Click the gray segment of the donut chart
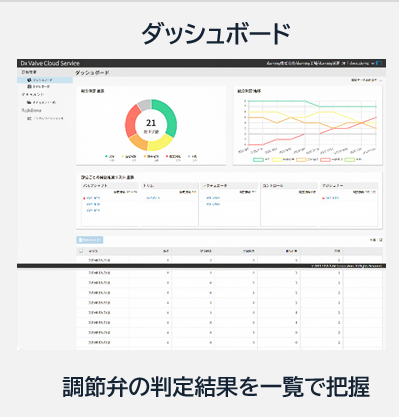 (145, 104)
